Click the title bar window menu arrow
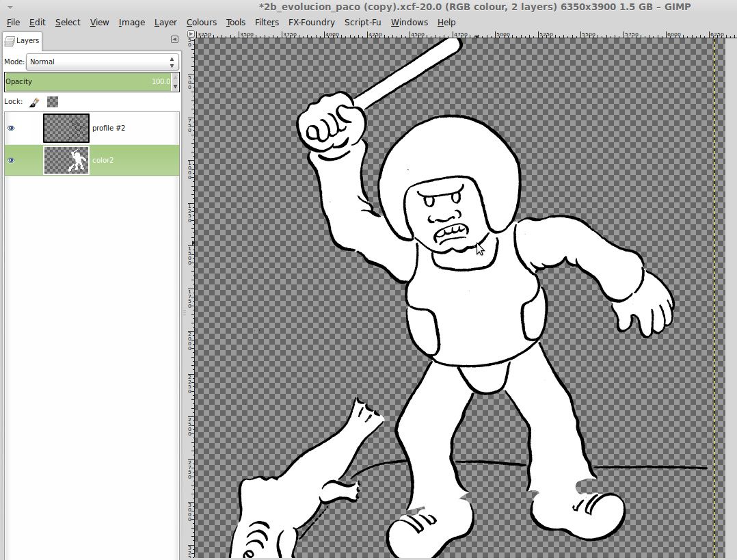 click(10, 8)
